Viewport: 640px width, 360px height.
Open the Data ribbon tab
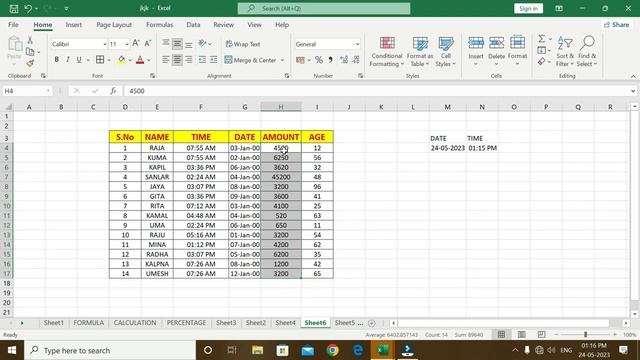tap(193, 24)
